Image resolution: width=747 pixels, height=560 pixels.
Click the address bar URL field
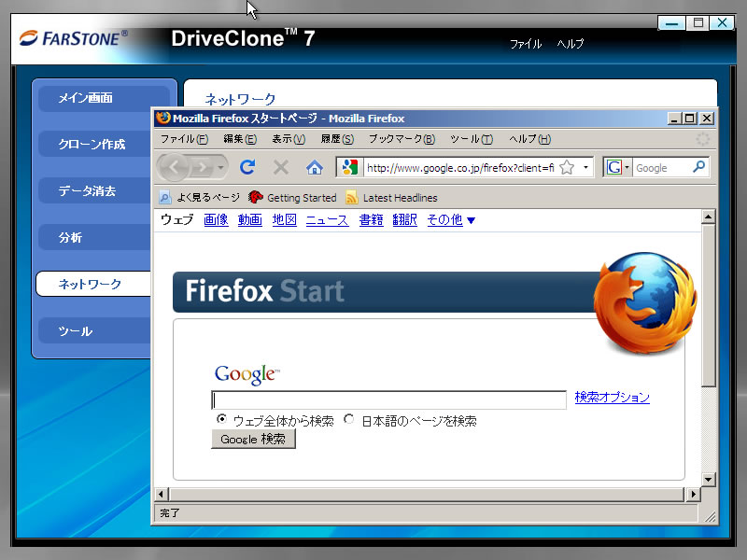pos(460,168)
